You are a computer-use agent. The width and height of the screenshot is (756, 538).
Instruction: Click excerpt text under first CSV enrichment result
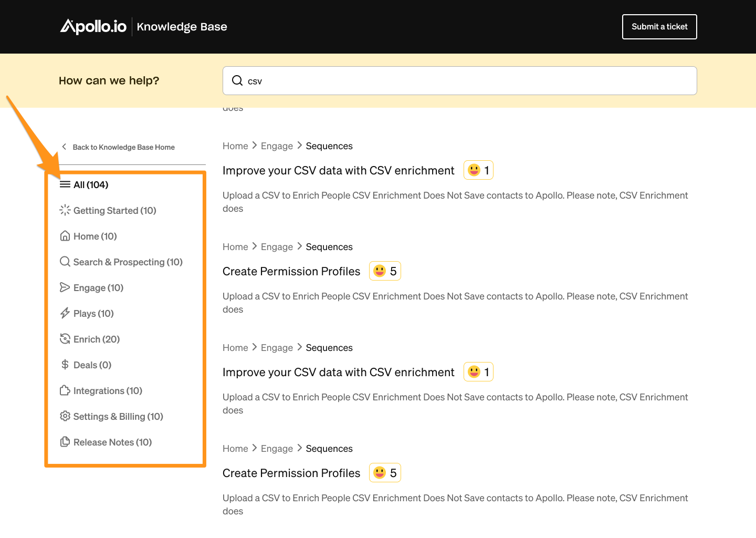point(455,202)
